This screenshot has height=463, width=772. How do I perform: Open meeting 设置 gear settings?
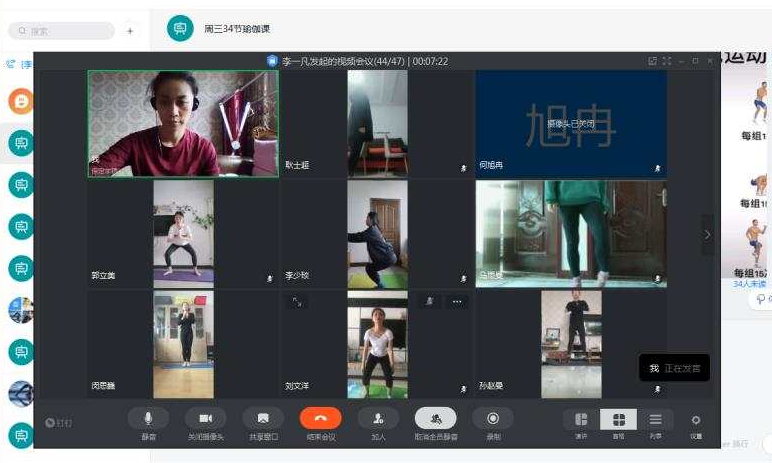point(696,421)
